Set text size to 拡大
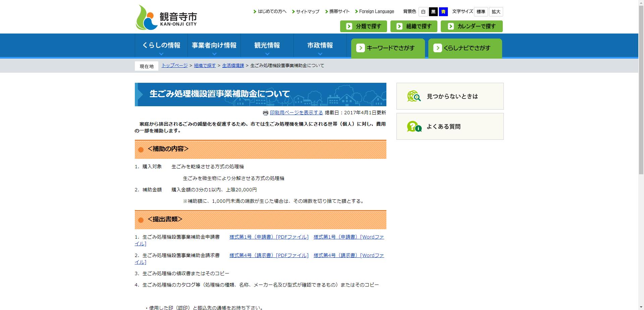The width and height of the screenshot is (644, 310). click(x=496, y=11)
